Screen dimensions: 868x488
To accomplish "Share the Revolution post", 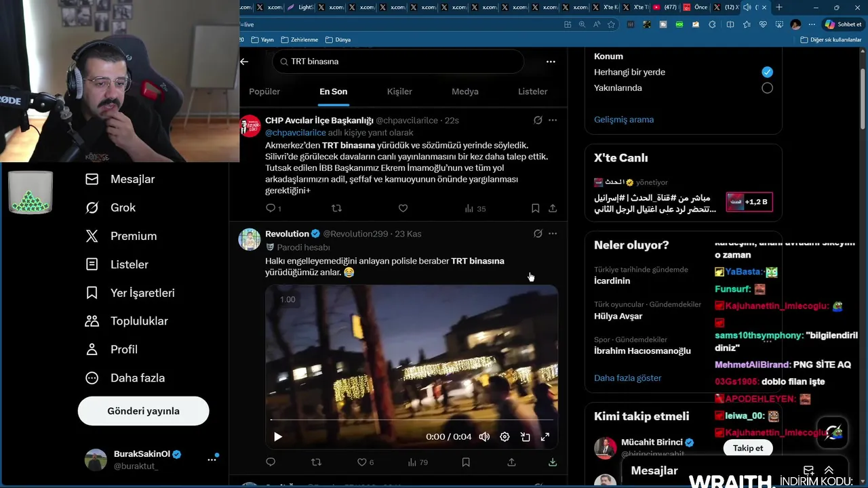I will [511, 462].
